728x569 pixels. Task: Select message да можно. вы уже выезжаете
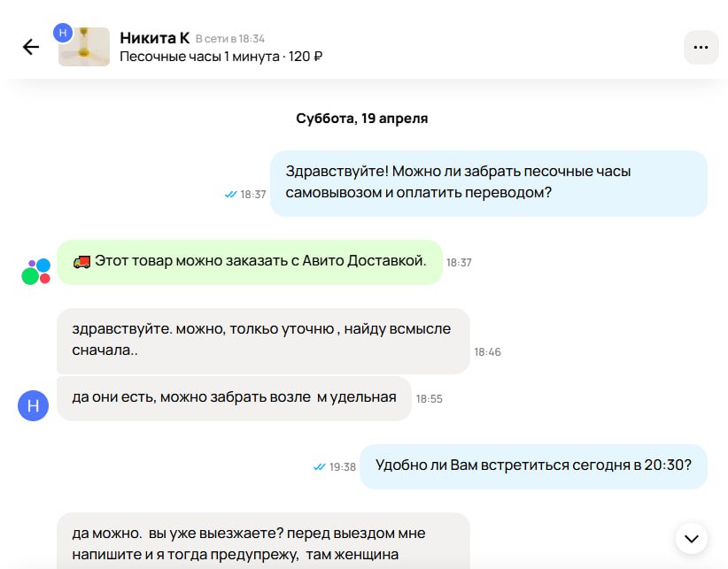[263, 541]
